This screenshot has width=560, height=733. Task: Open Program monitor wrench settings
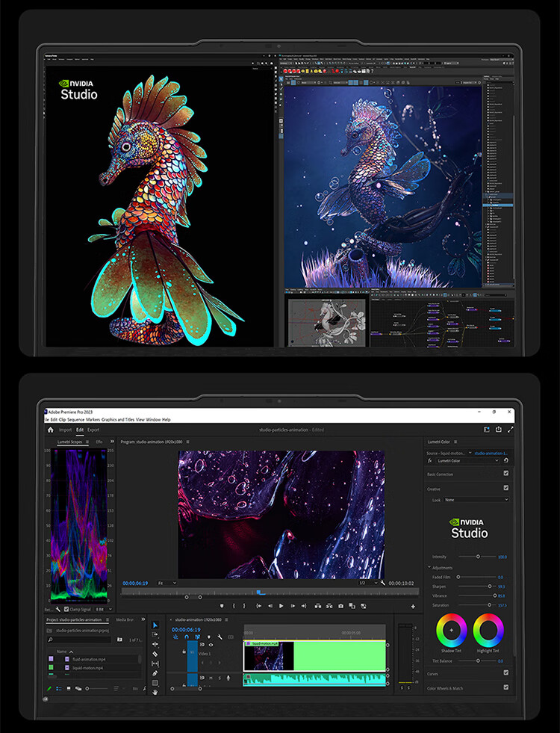coord(382,583)
